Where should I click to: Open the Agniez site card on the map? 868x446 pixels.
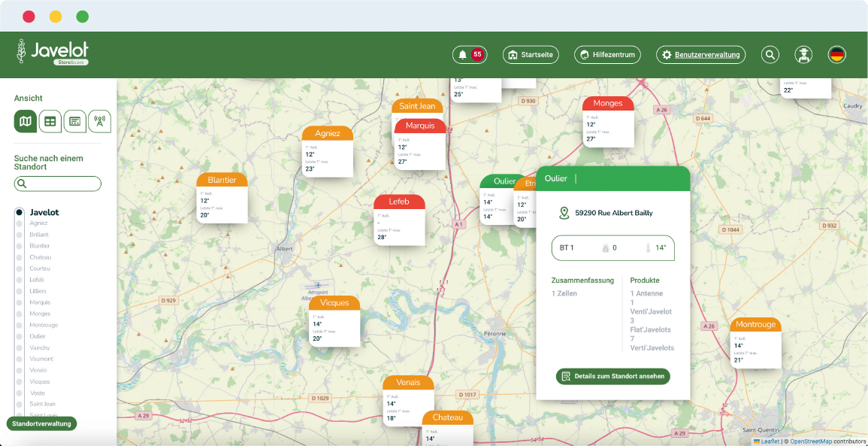(328, 151)
